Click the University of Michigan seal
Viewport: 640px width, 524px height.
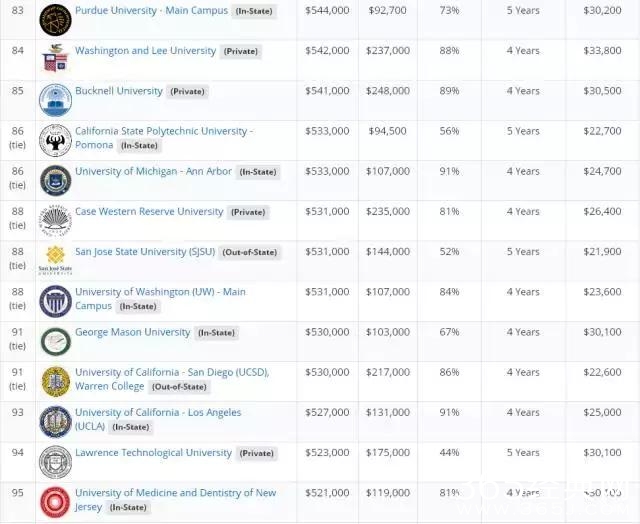point(55,180)
